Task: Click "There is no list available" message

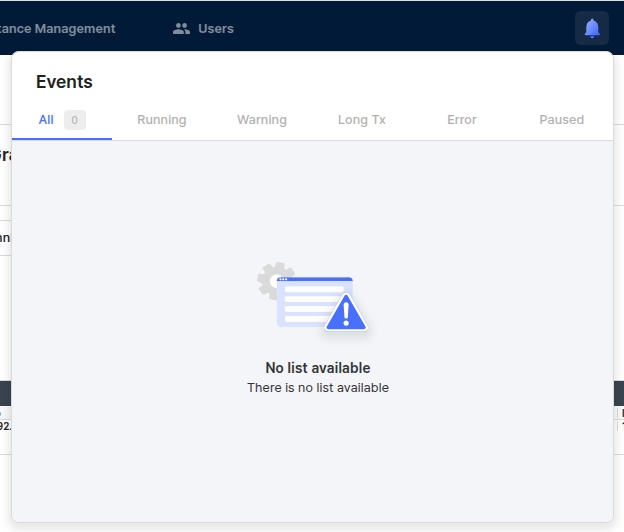Action: pos(318,388)
